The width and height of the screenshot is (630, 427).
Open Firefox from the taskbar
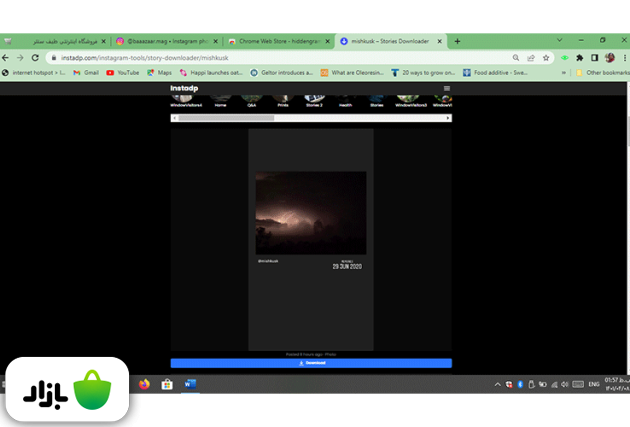click(x=145, y=384)
